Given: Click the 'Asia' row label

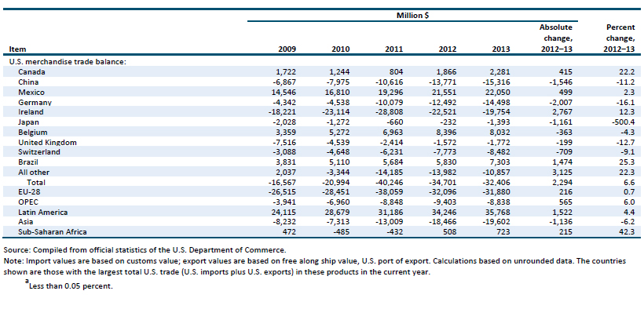Looking at the screenshot, I should [x=26, y=223].
